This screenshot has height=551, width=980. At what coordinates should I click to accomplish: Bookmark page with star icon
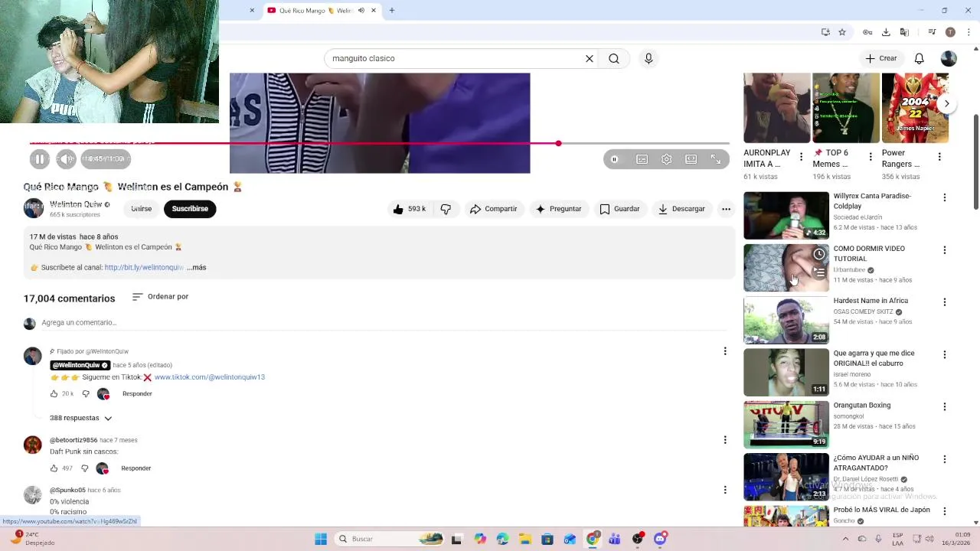coord(842,32)
